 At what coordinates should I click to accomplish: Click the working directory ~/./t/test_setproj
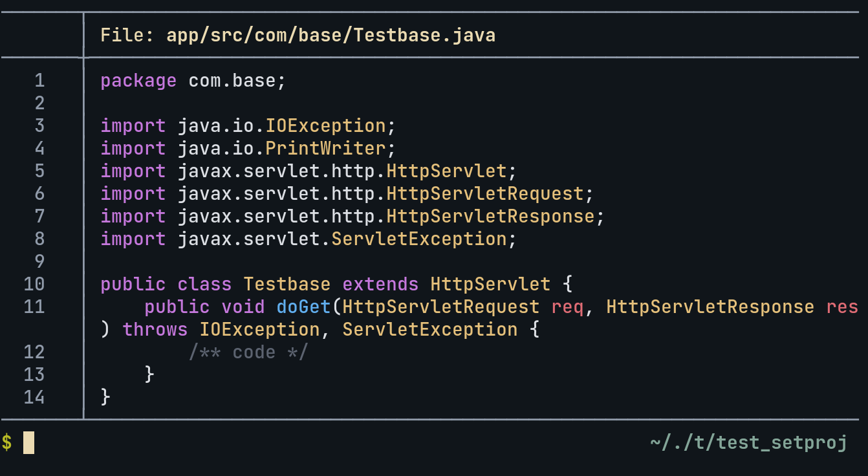[748, 443]
